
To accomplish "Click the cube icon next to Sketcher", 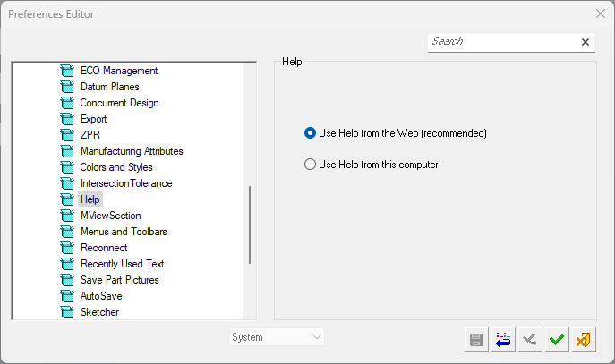I will click(x=65, y=312).
